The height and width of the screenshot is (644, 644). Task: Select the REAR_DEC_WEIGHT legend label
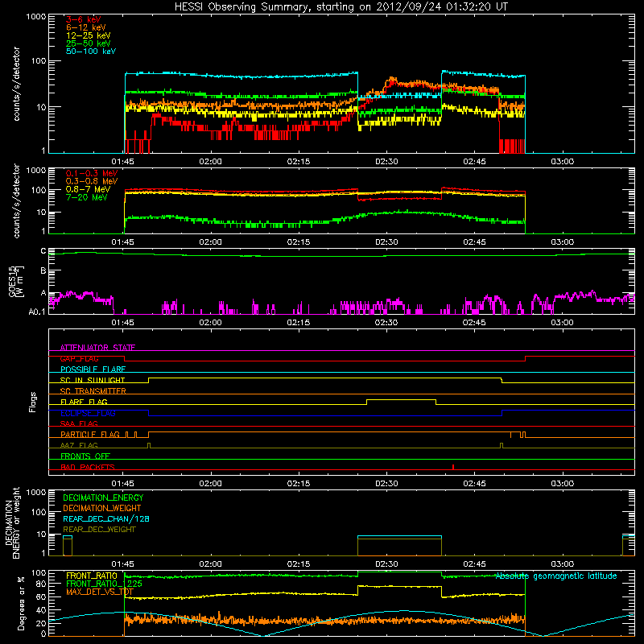click(99, 530)
